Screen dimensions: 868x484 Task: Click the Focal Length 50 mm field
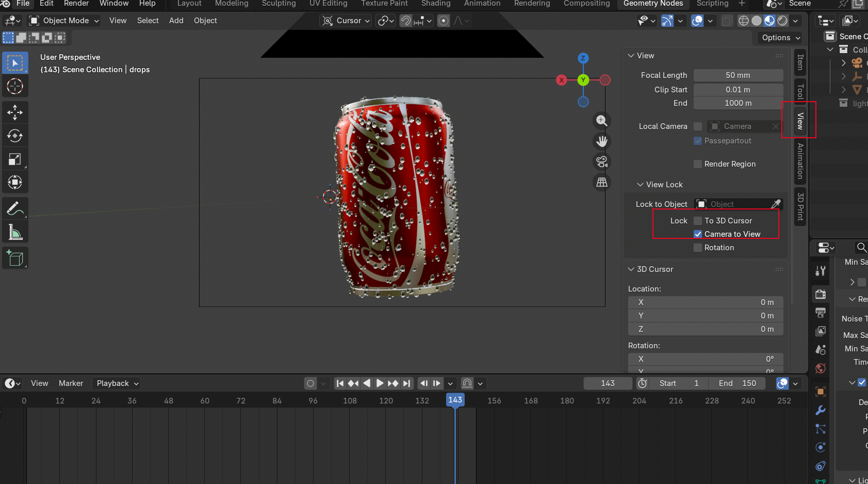(738, 75)
